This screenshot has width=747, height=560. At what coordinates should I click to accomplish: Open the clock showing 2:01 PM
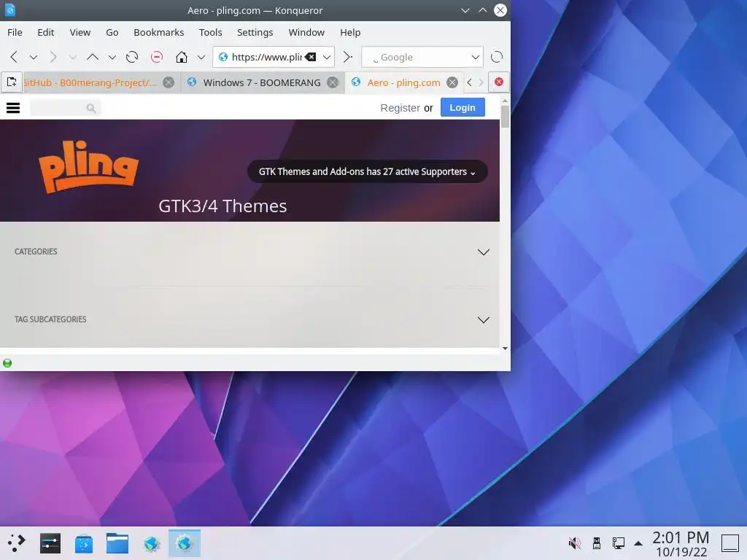[x=681, y=544]
